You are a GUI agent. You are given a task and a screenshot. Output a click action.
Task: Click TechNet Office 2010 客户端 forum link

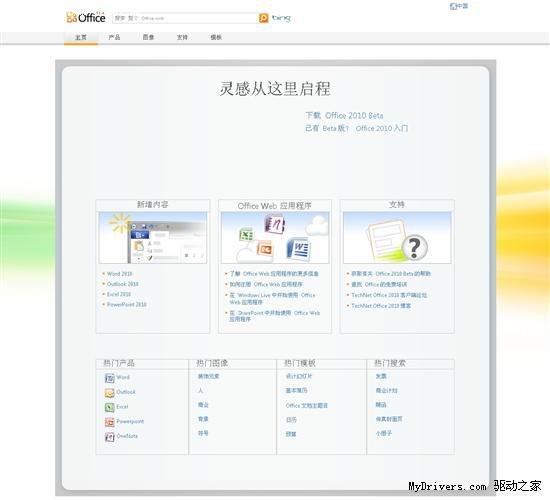[389, 295]
